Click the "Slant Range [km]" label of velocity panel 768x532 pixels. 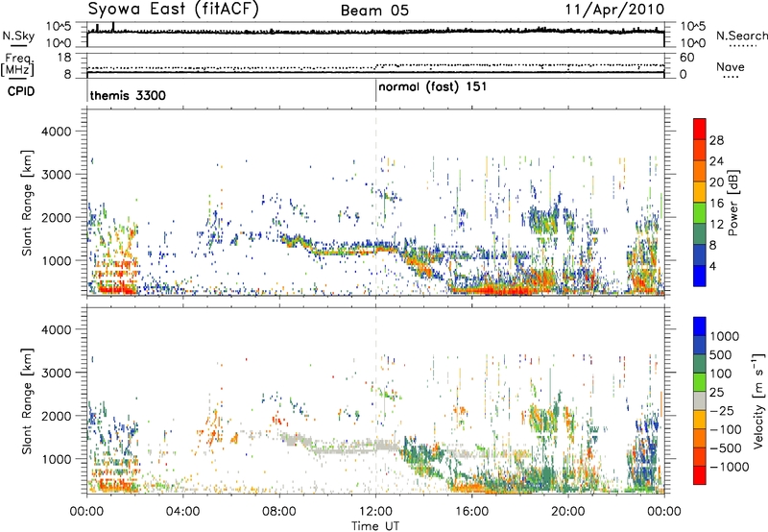[x=27, y=401]
